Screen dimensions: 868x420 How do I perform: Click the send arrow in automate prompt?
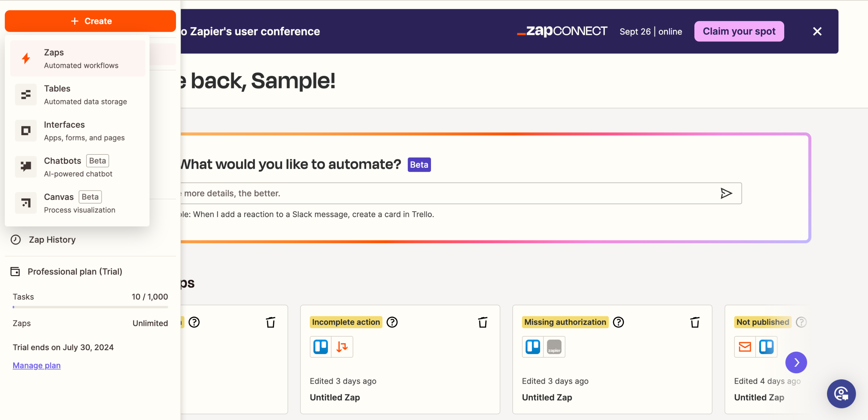726,193
